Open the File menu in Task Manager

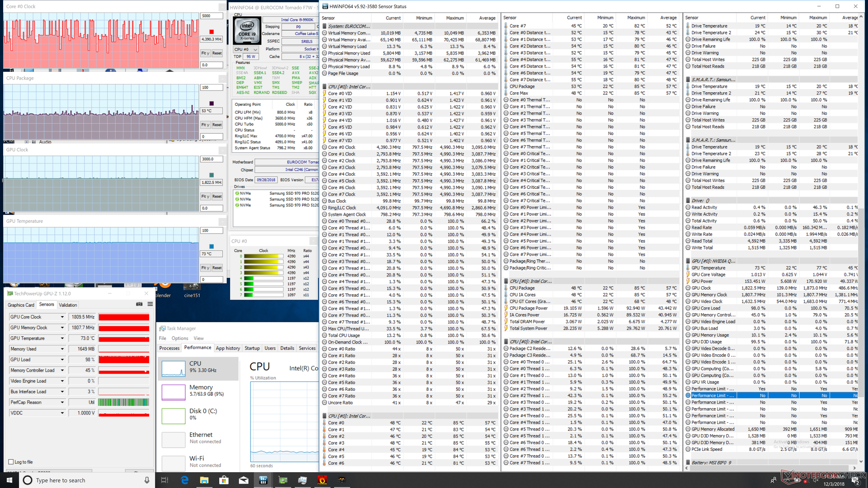coord(163,338)
